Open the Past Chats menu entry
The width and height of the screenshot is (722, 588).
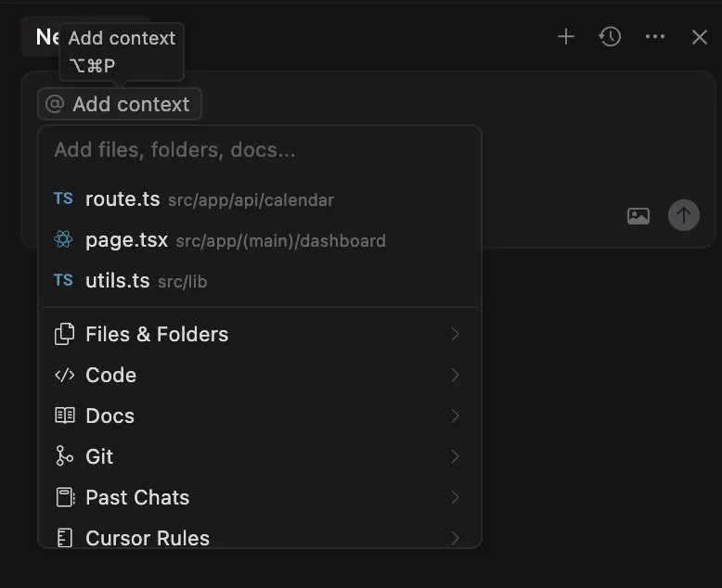tap(137, 497)
